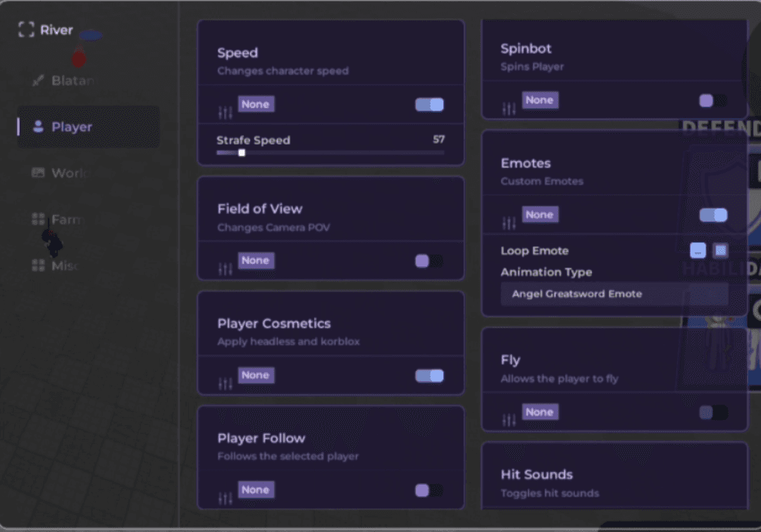Open the Animation Type dropdown

[x=614, y=294]
